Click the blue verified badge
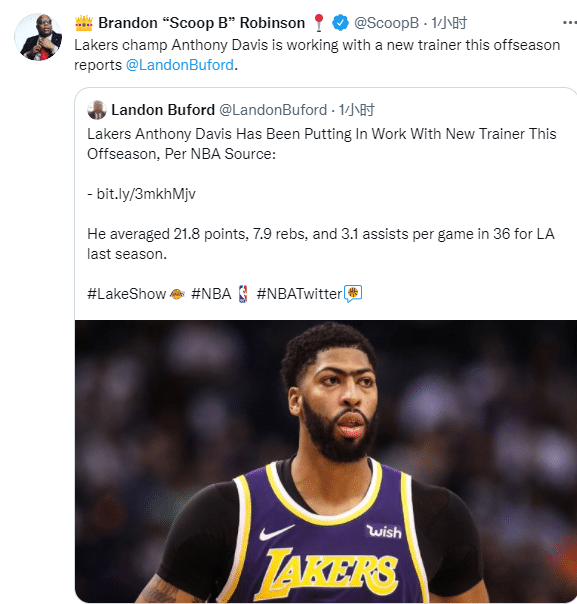Screen dimensions: 577x604 pyautogui.click(x=340, y=23)
